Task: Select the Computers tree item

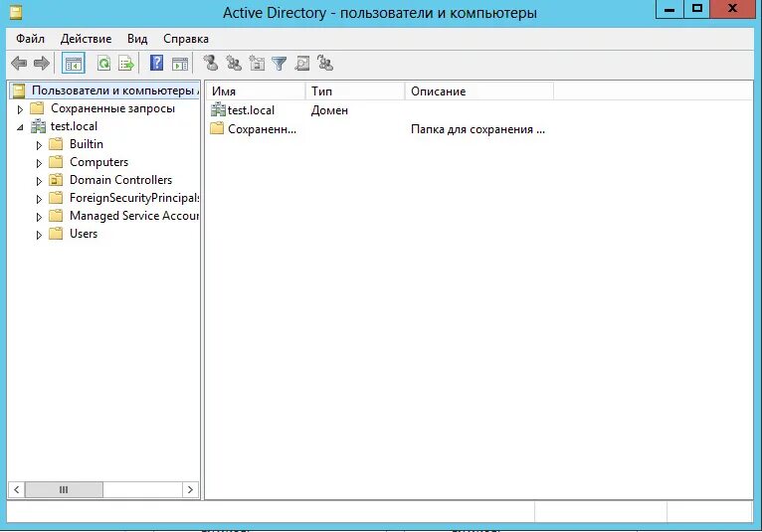Action: (x=99, y=162)
